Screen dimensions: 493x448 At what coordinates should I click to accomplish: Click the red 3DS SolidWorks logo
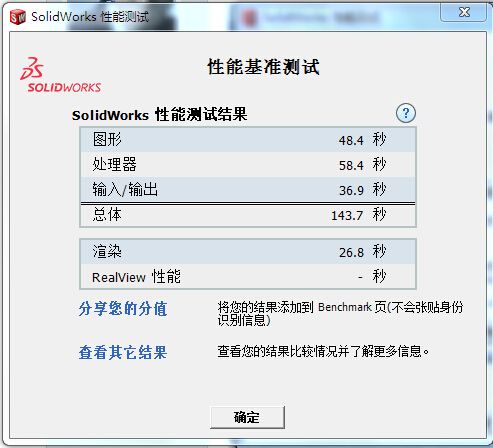(60, 75)
